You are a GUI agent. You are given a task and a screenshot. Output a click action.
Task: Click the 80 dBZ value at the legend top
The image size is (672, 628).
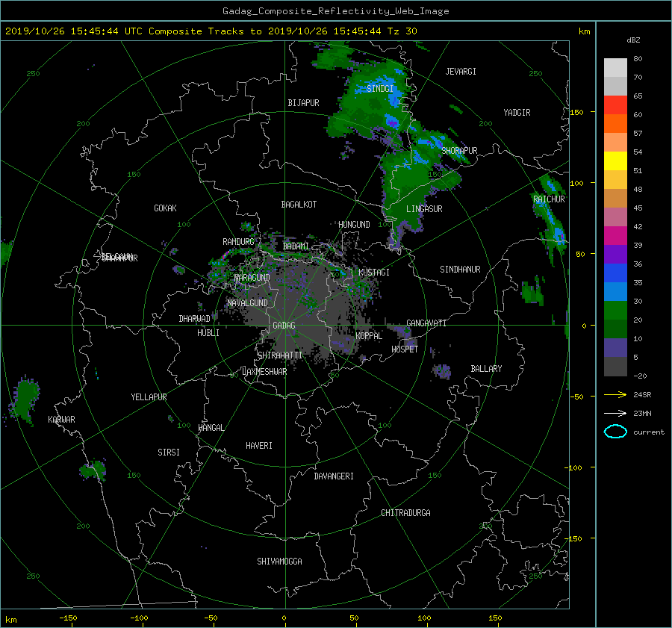pyautogui.click(x=638, y=59)
